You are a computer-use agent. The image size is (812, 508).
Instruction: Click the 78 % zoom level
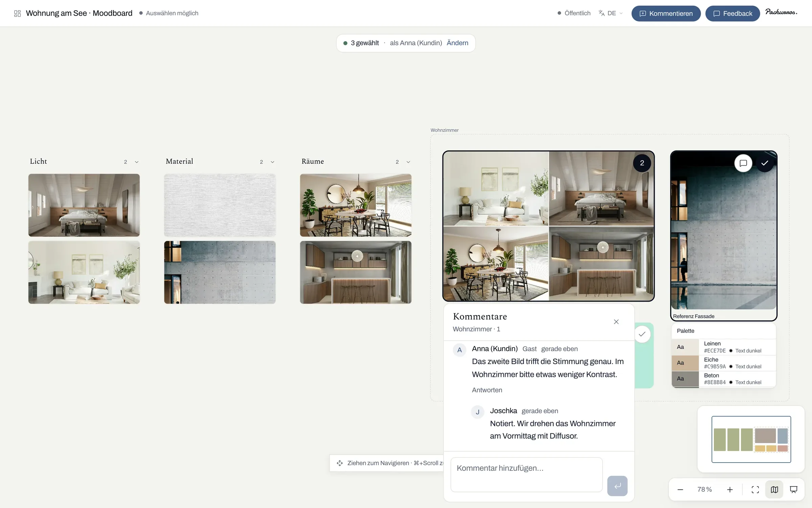[x=705, y=490]
